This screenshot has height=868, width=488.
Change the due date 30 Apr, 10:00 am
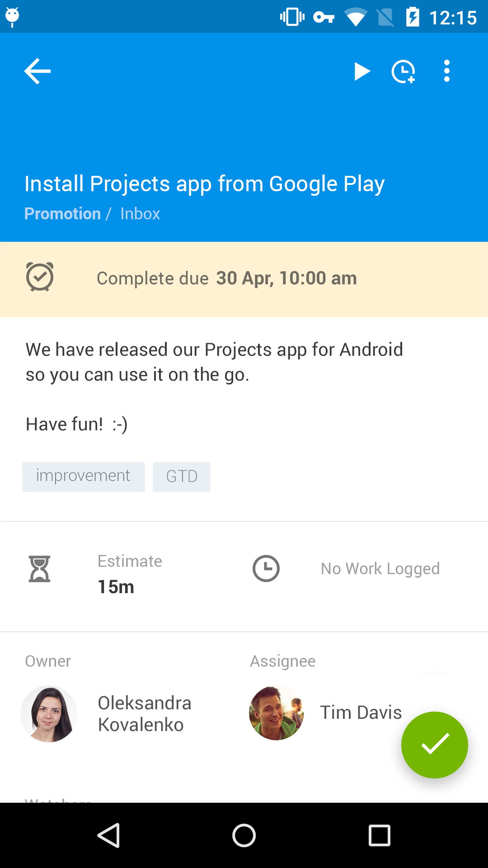(x=286, y=278)
